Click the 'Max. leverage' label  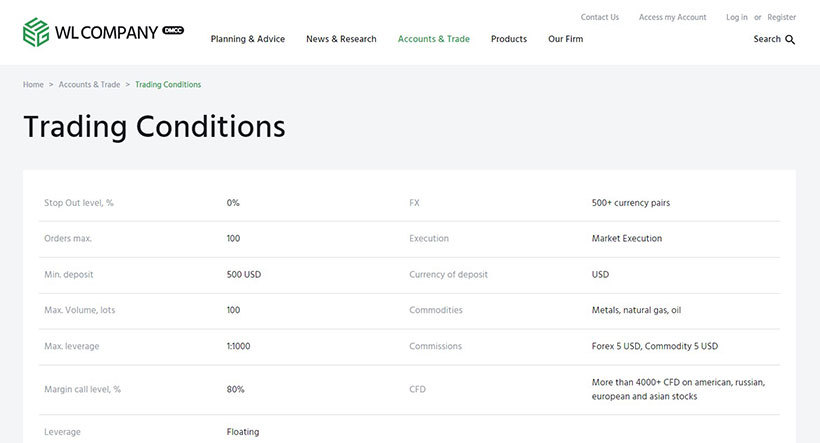tap(72, 346)
